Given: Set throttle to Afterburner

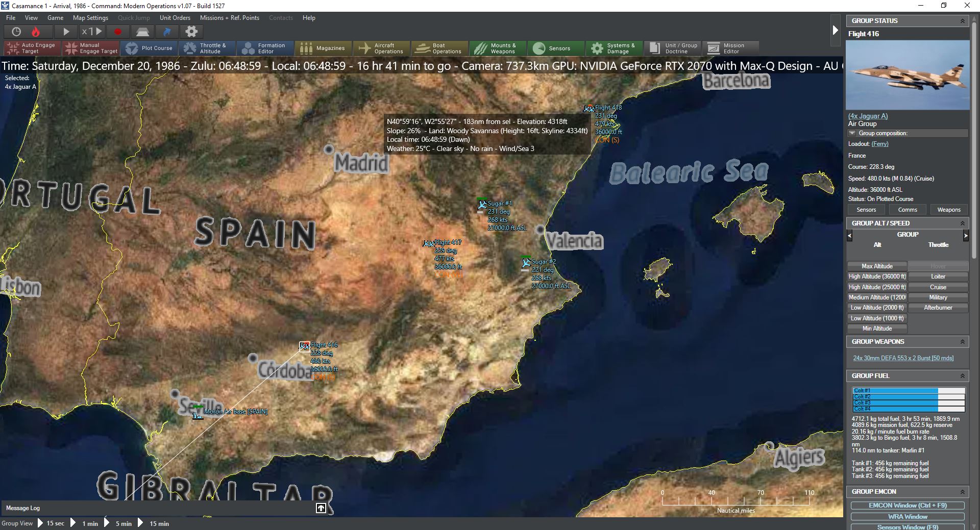Looking at the screenshot, I should 938,308.
